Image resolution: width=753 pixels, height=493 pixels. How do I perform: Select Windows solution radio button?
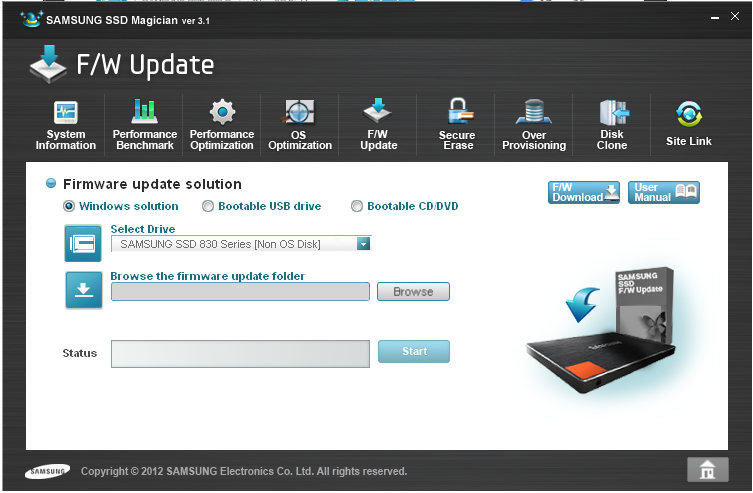pyautogui.click(x=69, y=206)
